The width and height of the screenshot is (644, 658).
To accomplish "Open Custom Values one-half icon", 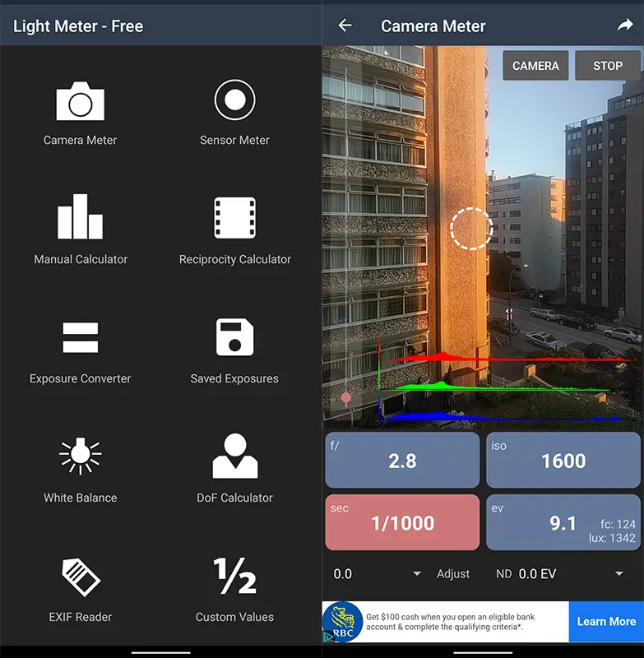I will point(235,576).
